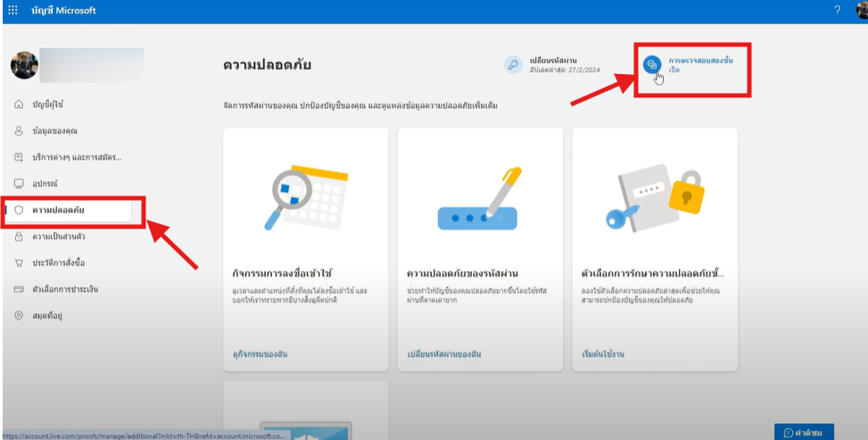Screen dimensions: 868x440
Task: Click the lock icon for ความเป็นส่วนตัว
Action: [x=19, y=237]
